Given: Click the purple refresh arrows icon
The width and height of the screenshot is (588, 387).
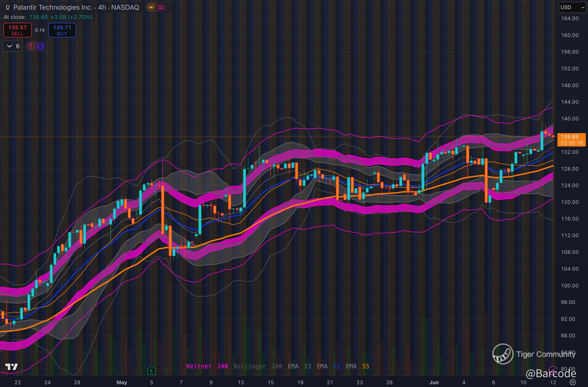Looking at the screenshot, I should click(x=40, y=46).
